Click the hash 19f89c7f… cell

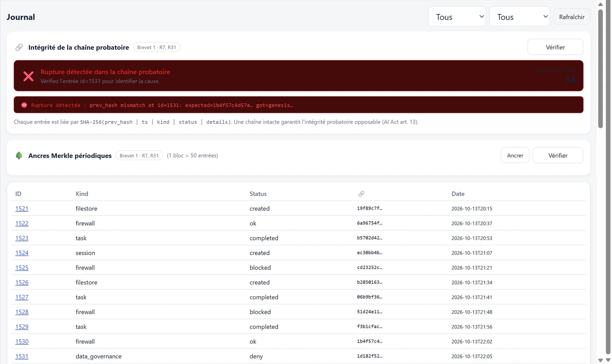[370, 208]
